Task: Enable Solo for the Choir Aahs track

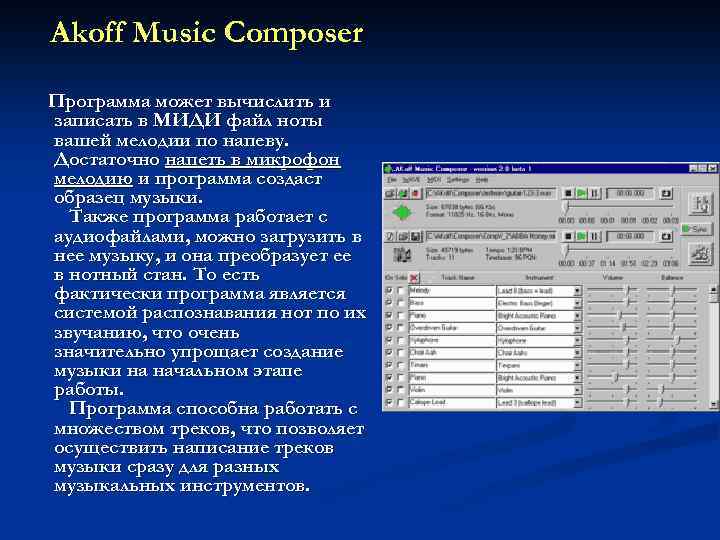Action: click(x=401, y=353)
